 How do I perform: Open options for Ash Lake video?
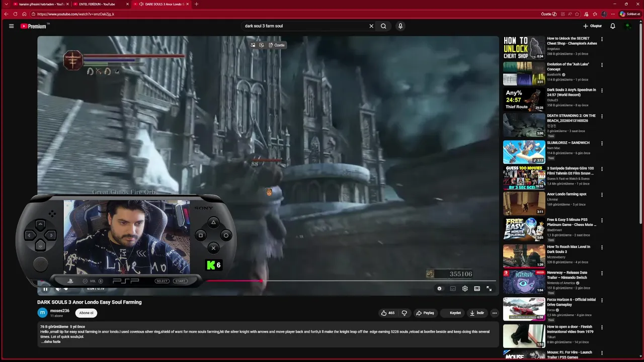coord(602,65)
